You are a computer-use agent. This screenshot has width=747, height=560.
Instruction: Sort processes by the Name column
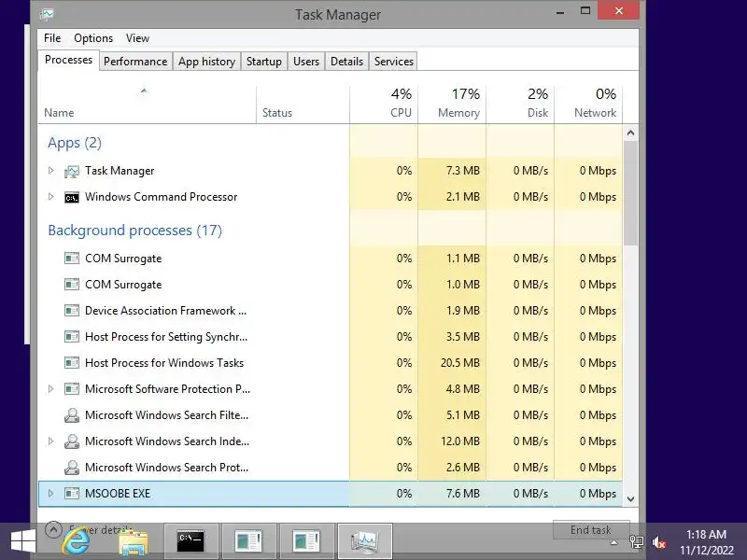click(147, 105)
